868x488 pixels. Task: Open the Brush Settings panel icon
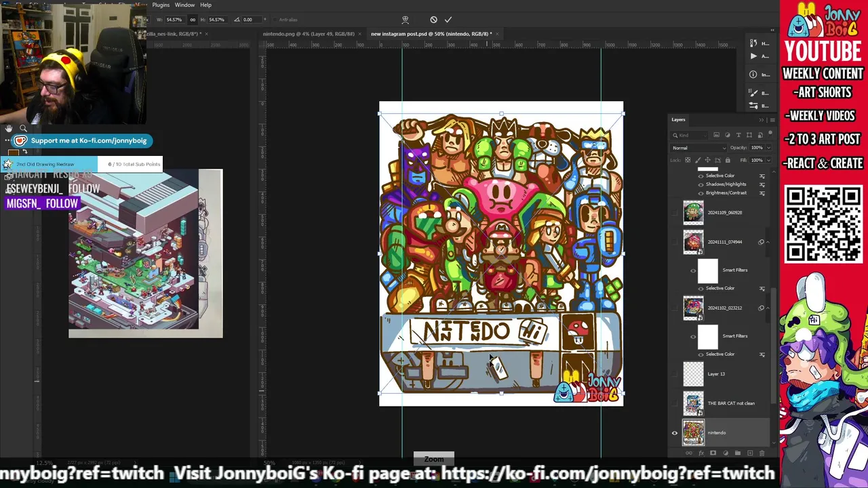pyautogui.click(x=753, y=105)
